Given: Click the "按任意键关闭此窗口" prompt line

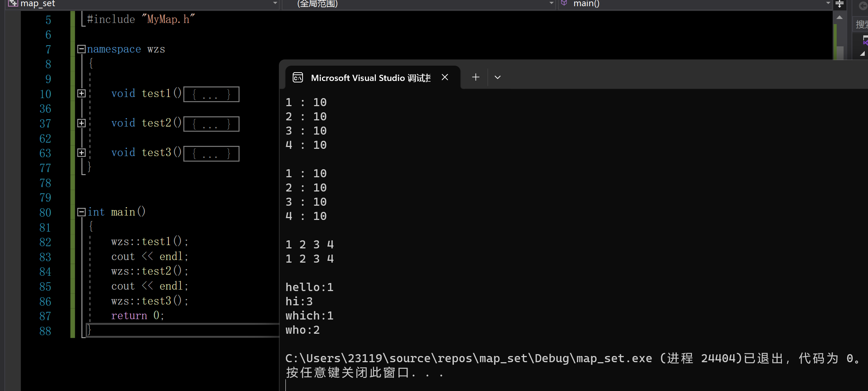Looking at the screenshot, I should (365, 373).
